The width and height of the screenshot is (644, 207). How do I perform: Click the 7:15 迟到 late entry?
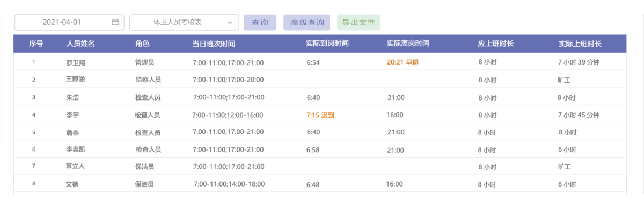coord(320,115)
